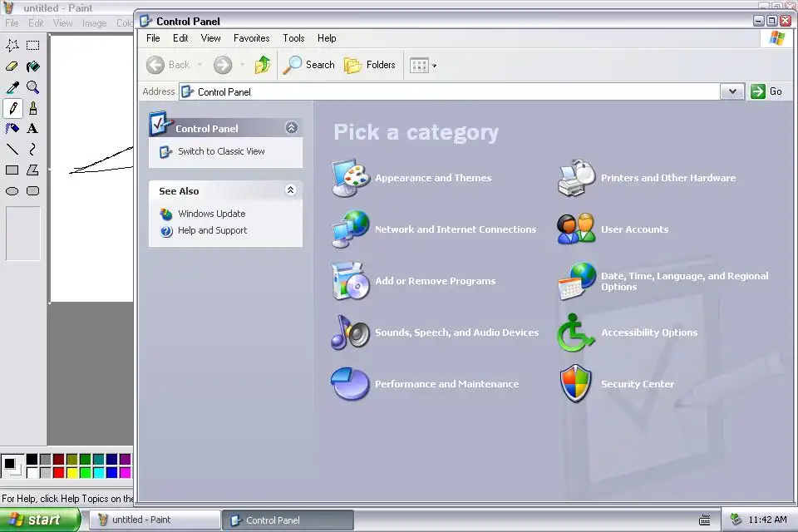This screenshot has height=532, width=798.
Task: Pick the magenta swatch in Paint palette
Action: tap(126, 472)
